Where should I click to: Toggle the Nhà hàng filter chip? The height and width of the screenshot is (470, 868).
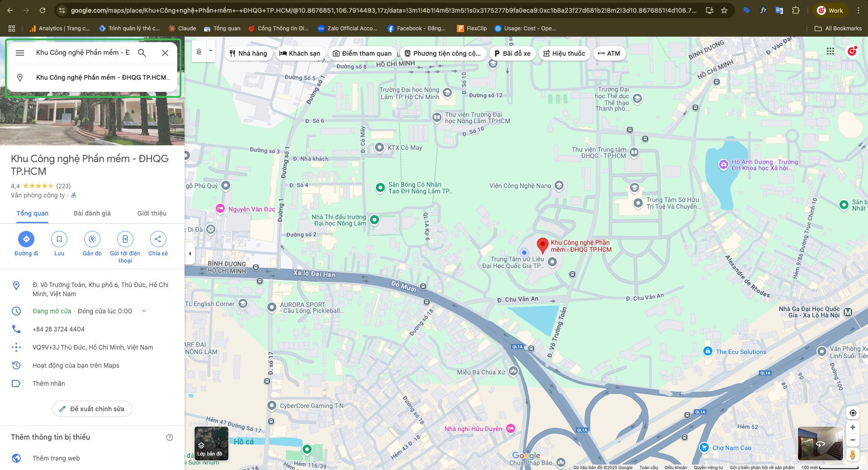pos(248,53)
